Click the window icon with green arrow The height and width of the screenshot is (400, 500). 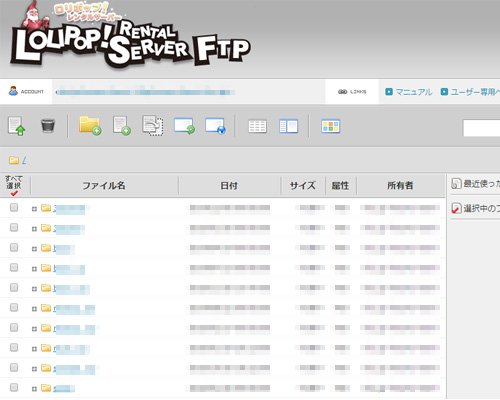tap(184, 126)
